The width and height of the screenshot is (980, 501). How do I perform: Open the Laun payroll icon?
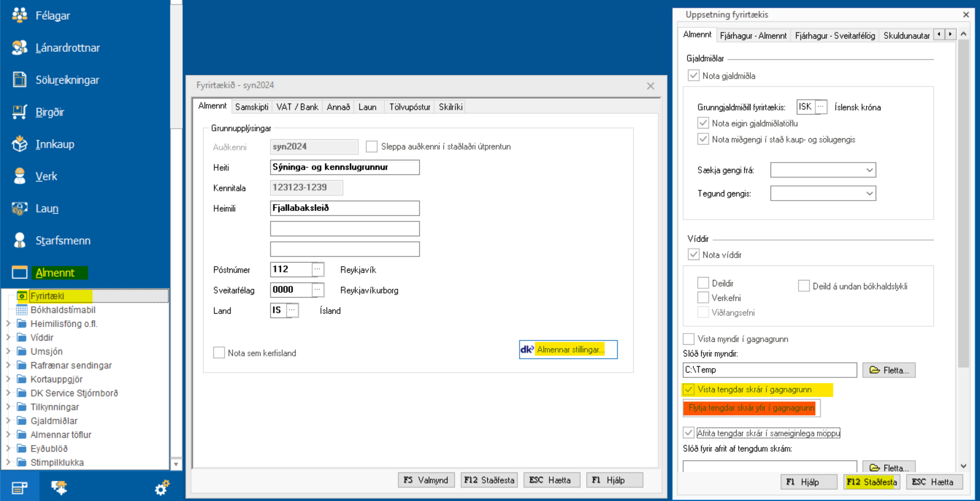19,208
